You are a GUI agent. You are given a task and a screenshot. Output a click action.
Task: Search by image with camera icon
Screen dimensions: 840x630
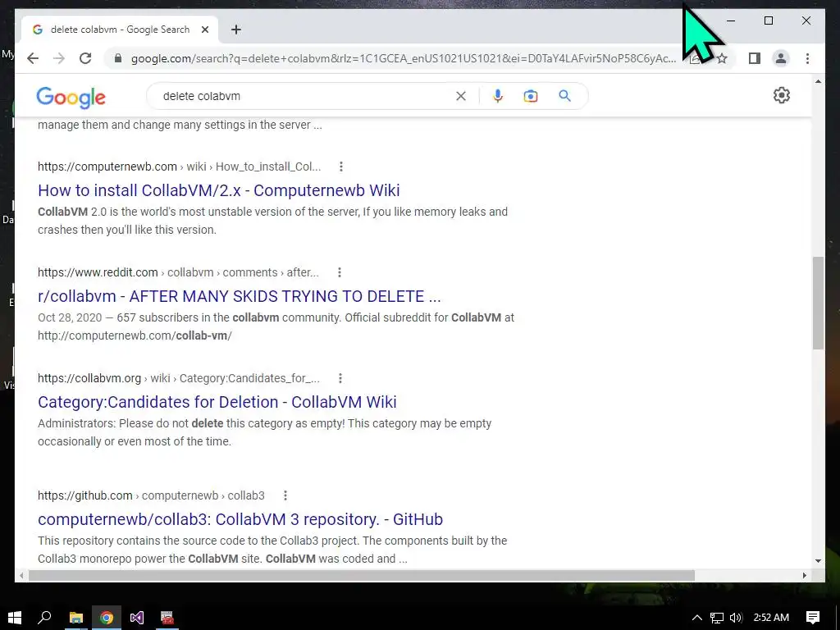click(531, 96)
